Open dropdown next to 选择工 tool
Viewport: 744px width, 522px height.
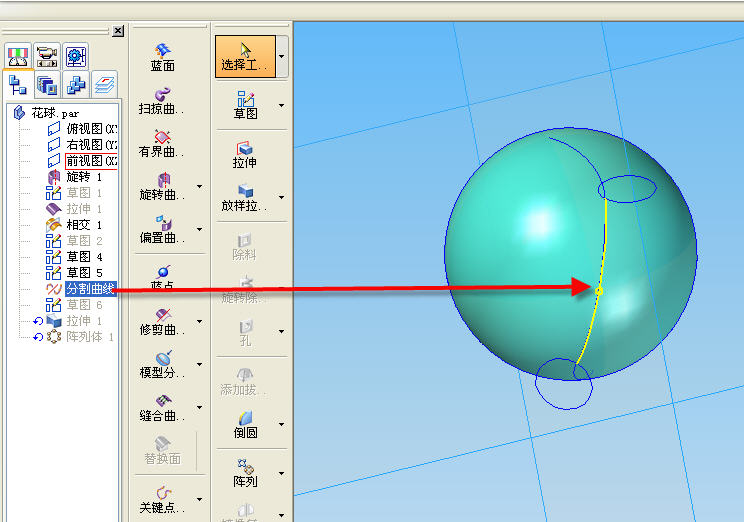(282, 56)
